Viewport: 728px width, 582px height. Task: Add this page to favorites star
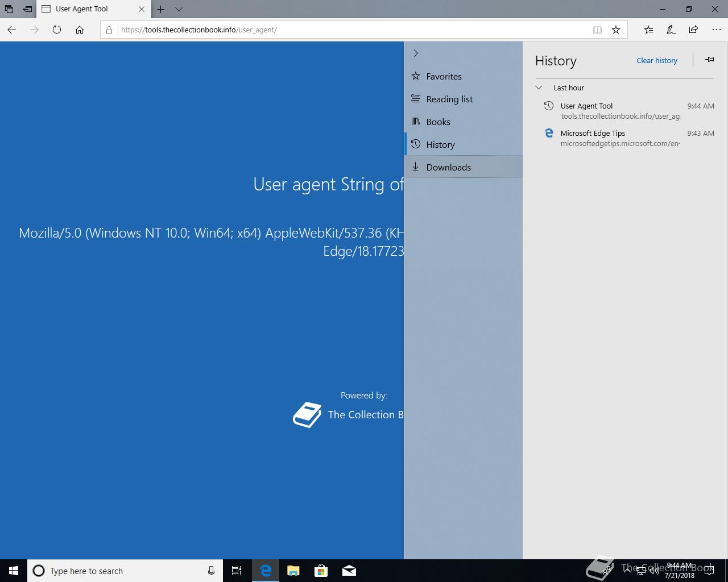tap(616, 30)
